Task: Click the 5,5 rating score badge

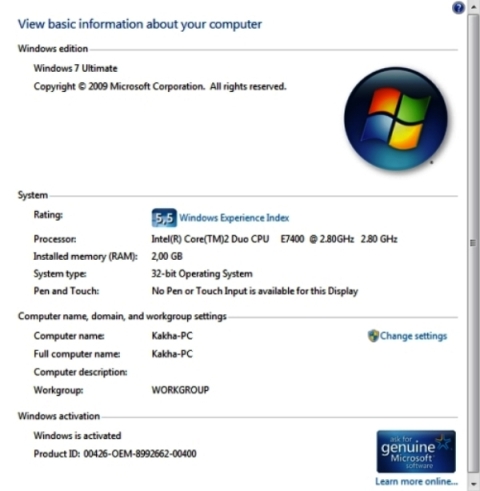Action: [x=164, y=218]
